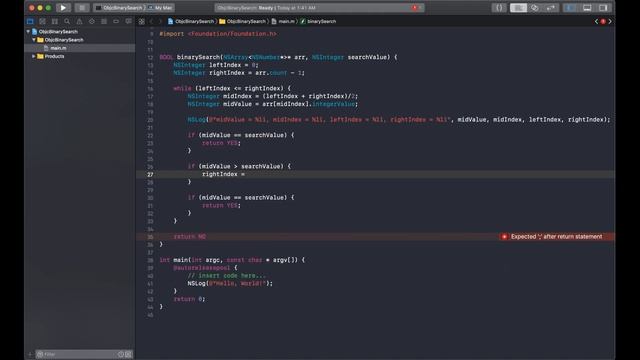Click line number 27 in the gutter
Image resolution: width=640 pixels, height=360 pixels.
[150, 174]
